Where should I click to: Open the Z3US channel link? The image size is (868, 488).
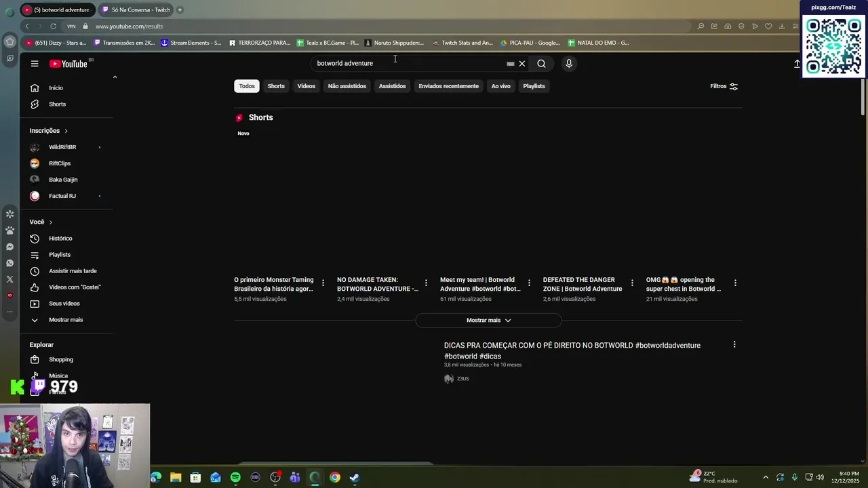[x=463, y=379]
